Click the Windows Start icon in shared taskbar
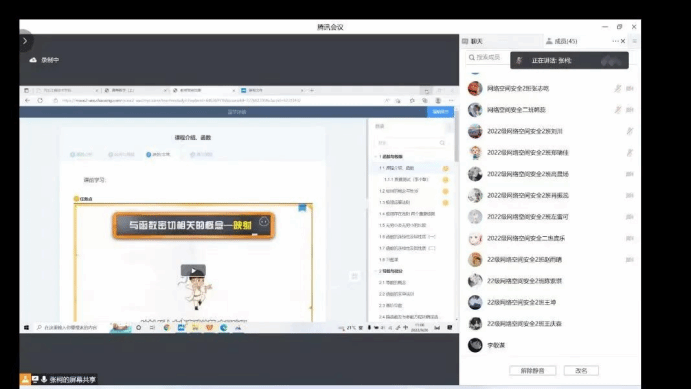The image size is (692, 389). 26,328
